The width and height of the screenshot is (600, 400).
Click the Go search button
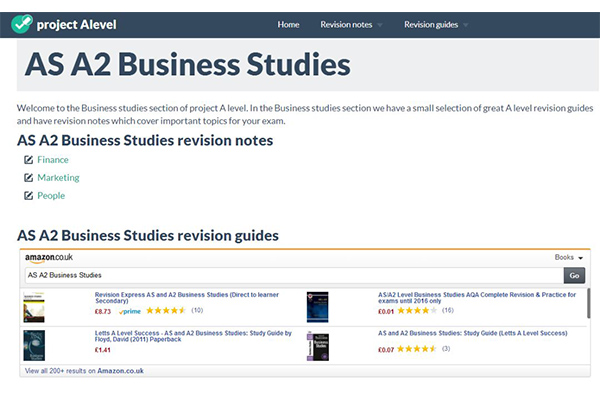pos(574,276)
